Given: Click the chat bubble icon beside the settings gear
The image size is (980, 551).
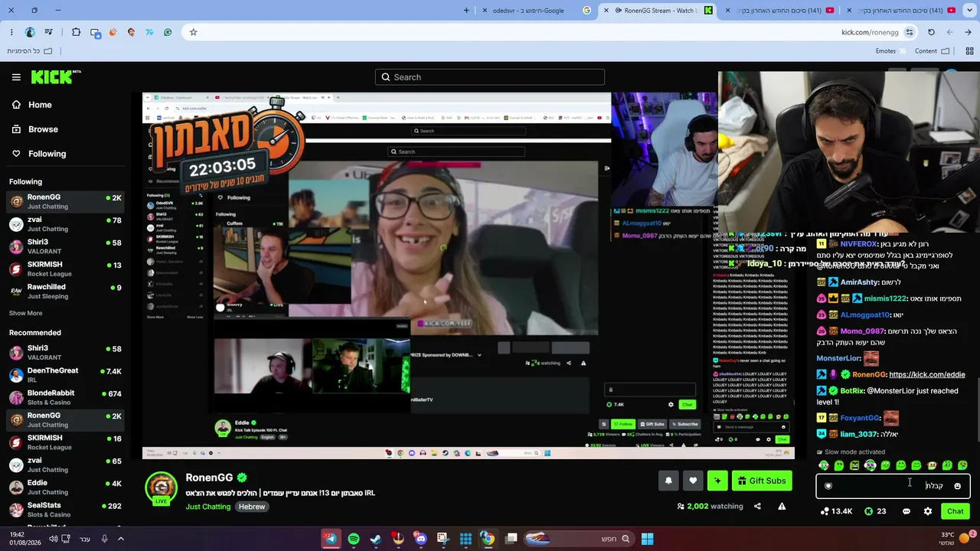Looking at the screenshot, I should click(906, 511).
